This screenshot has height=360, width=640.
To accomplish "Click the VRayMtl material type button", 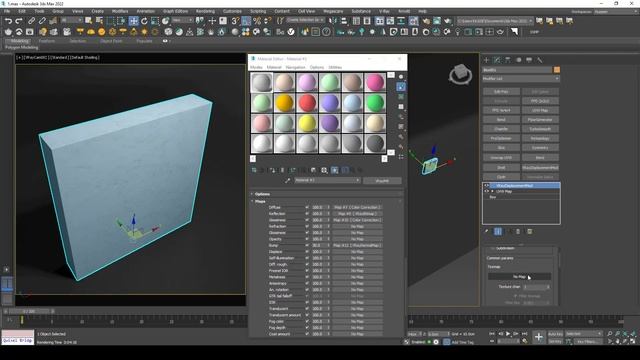I will [x=382, y=180].
